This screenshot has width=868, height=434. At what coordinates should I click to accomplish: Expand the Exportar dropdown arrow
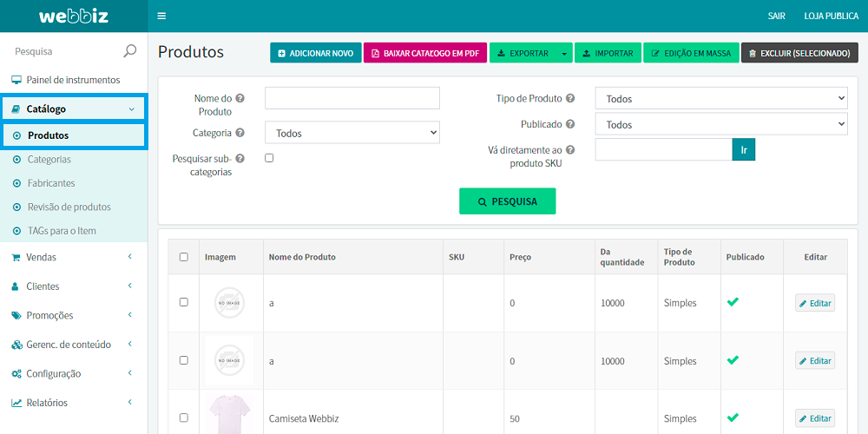click(x=564, y=54)
